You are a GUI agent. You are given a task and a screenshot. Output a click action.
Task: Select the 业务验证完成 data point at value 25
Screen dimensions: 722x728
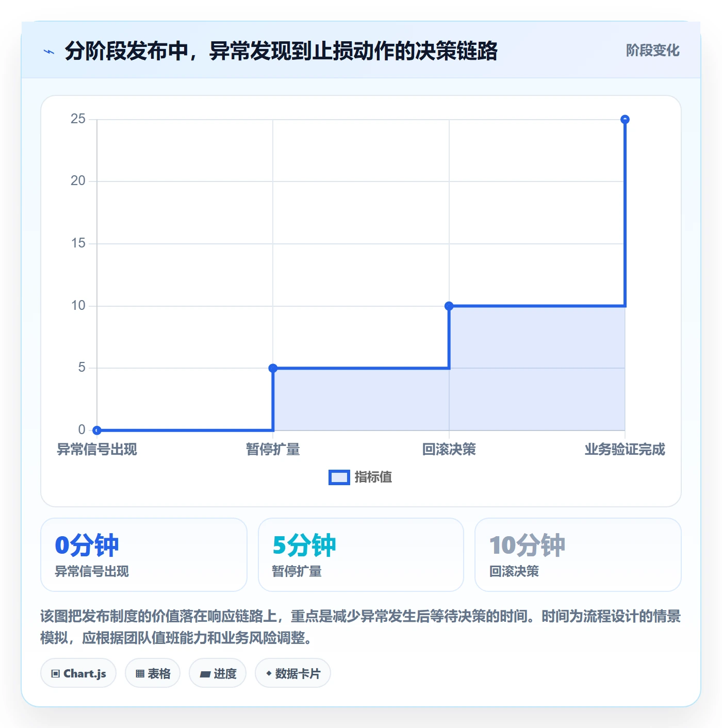coord(625,120)
